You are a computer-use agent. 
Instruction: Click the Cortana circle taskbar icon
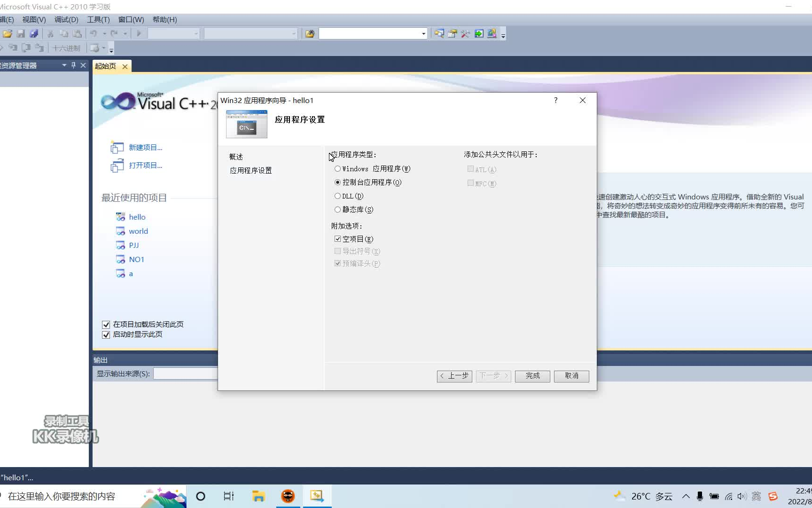[201, 496]
